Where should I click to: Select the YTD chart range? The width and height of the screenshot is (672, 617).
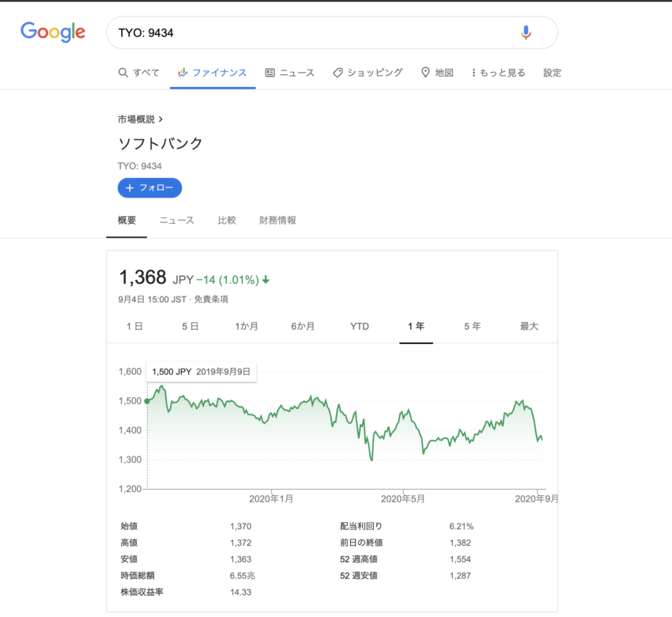(x=359, y=326)
